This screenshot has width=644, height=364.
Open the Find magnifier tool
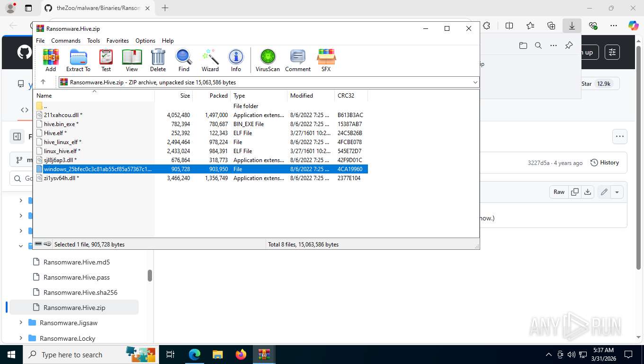click(184, 60)
